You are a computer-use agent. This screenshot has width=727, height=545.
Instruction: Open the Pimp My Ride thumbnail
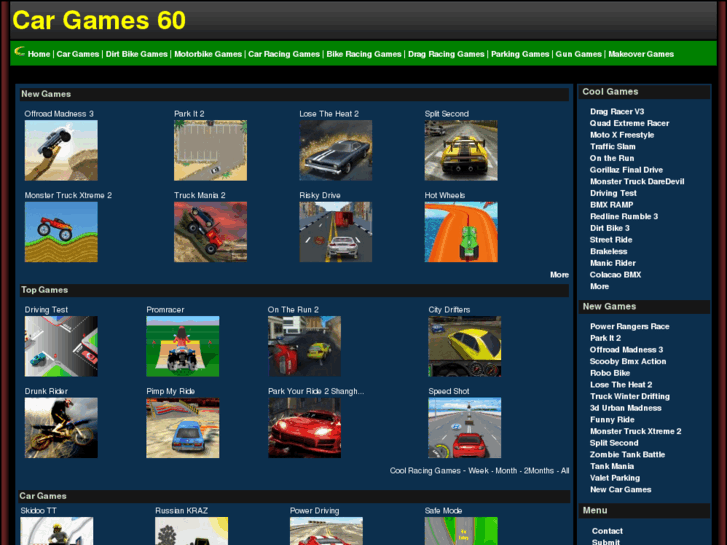point(183,428)
